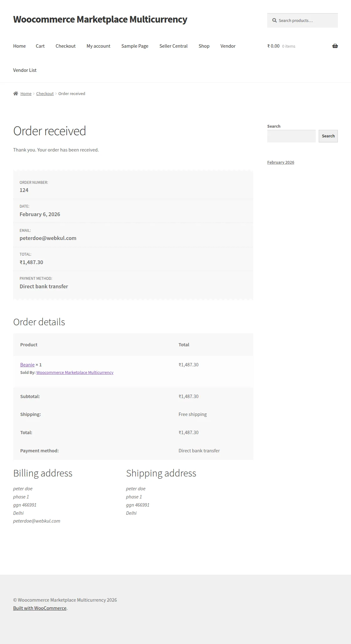The image size is (351, 644).
Task: Click the site title to go home
Action: (x=100, y=19)
